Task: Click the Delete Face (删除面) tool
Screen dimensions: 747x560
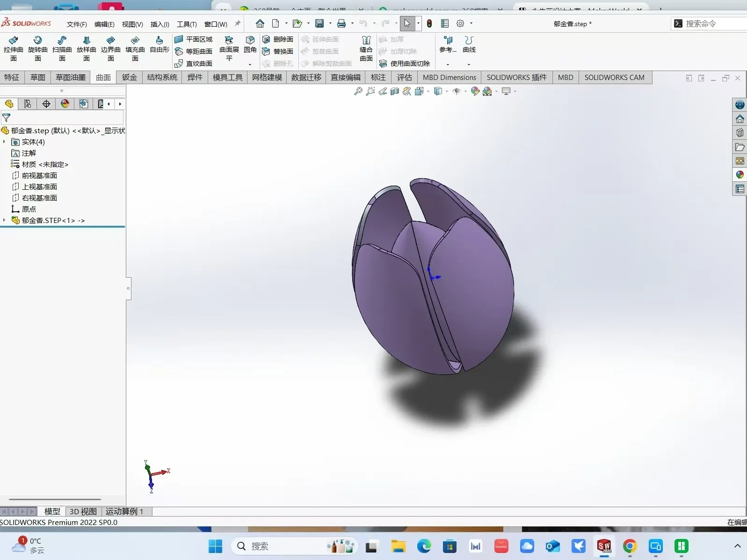Action: point(278,39)
